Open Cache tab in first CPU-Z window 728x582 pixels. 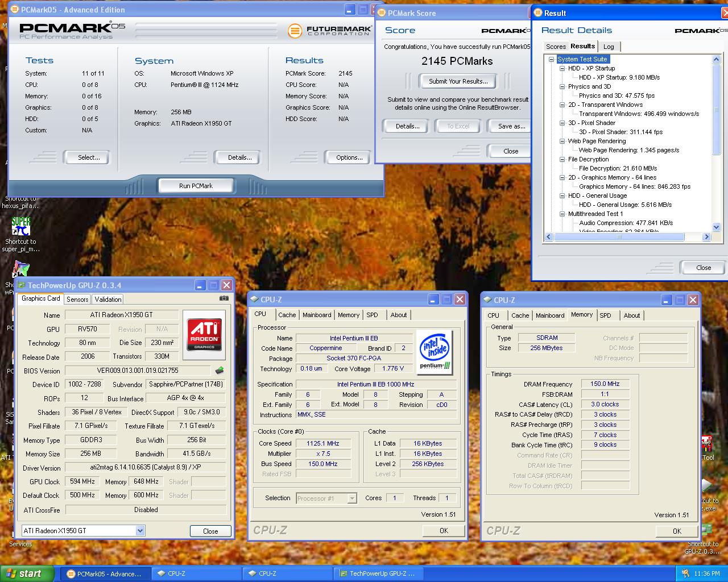[x=287, y=315]
